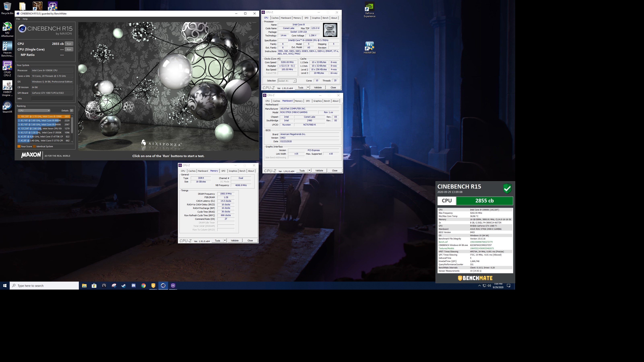Click the orange Your Score legend swatch
This screenshot has width=644, height=362.
pyautogui.click(x=19, y=146)
